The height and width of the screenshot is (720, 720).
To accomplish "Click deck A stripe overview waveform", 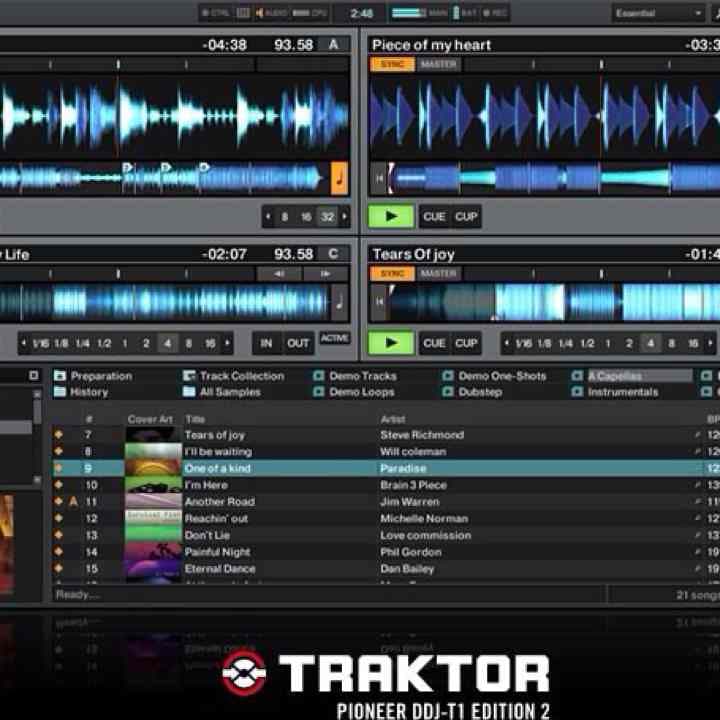I will click(x=163, y=178).
